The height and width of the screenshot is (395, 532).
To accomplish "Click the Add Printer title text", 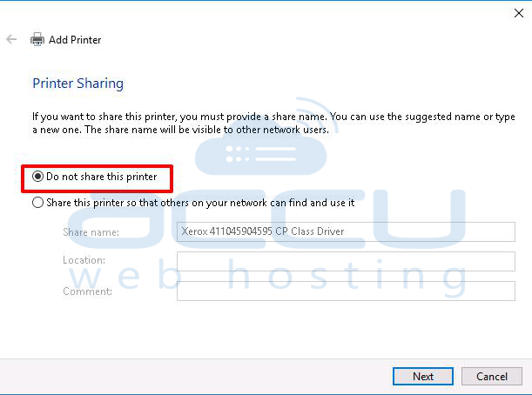I will tap(75, 40).
